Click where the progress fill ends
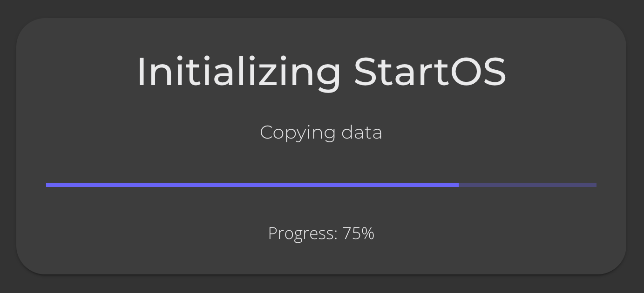The width and height of the screenshot is (644, 293). click(x=459, y=185)
